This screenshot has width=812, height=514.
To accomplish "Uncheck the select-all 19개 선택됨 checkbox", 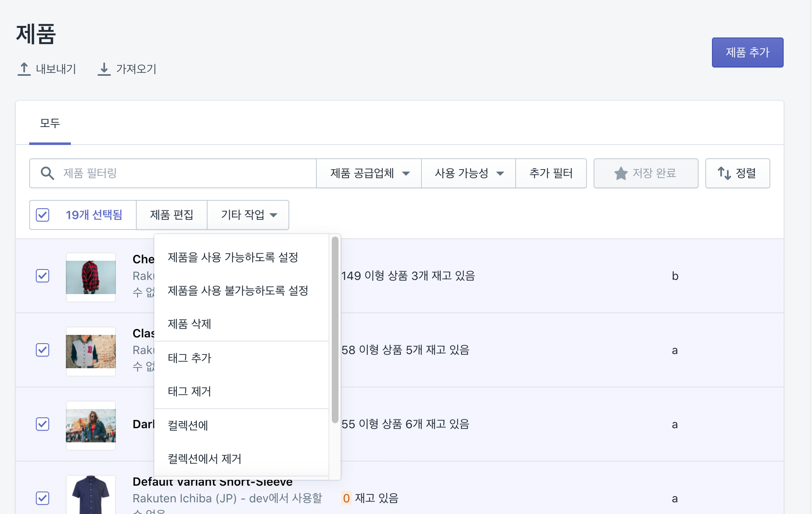I will click(x=43, y=215).
